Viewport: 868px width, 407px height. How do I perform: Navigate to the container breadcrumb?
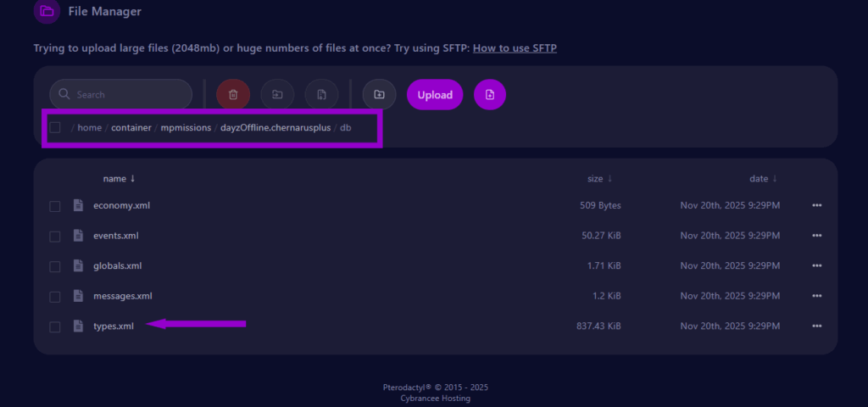click(x=131, y=128)
